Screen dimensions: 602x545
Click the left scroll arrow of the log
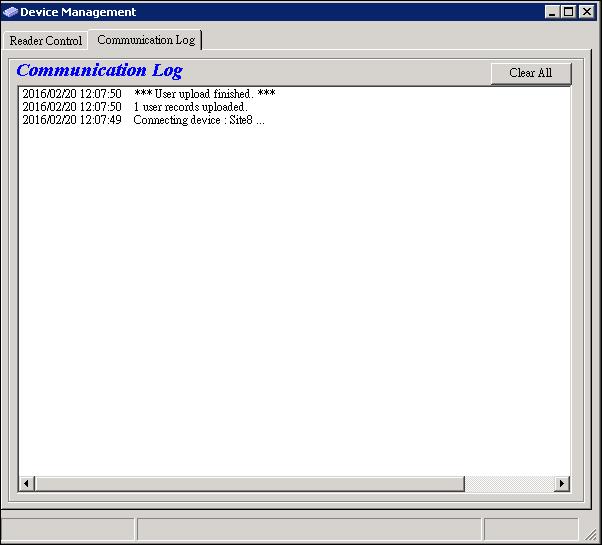pos(26,484)
